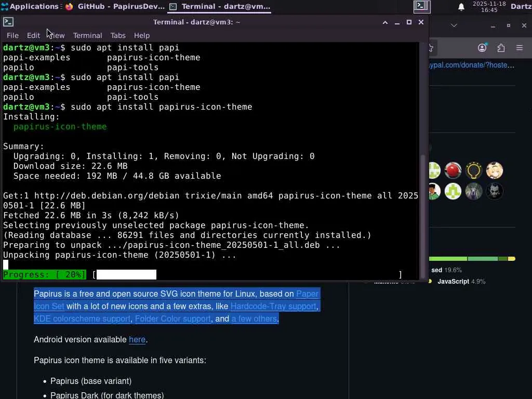
Task: Click the sed 19.6% language entry
Action: pos(446,270)
